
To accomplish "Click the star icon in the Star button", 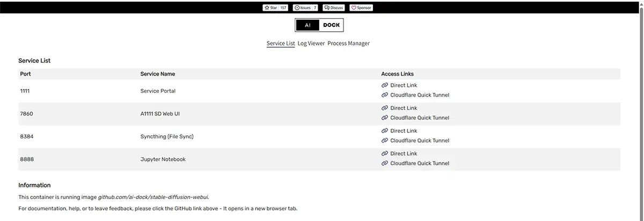I will click(267, 8).
